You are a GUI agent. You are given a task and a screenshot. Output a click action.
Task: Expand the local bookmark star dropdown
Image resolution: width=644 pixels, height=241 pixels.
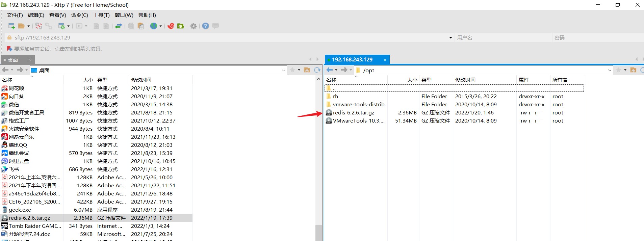[x=299, y=70]
